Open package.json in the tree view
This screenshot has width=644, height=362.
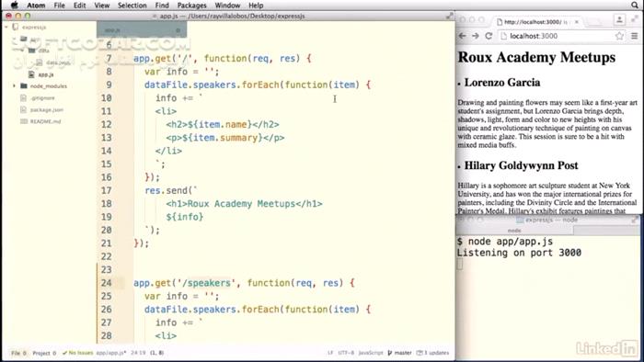click(x=47, y=110)
